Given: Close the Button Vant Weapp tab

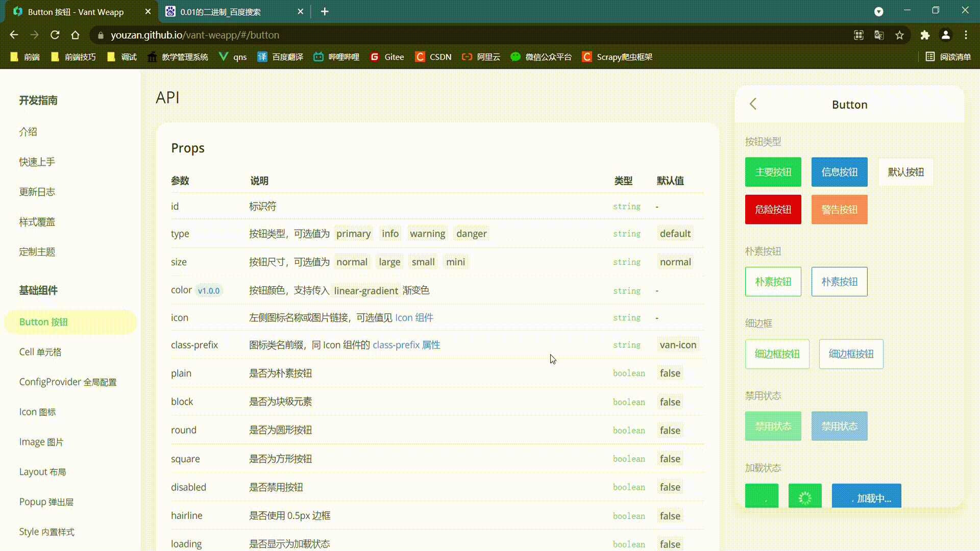Looking at the screenshot, I should click(x=148, y=11).
